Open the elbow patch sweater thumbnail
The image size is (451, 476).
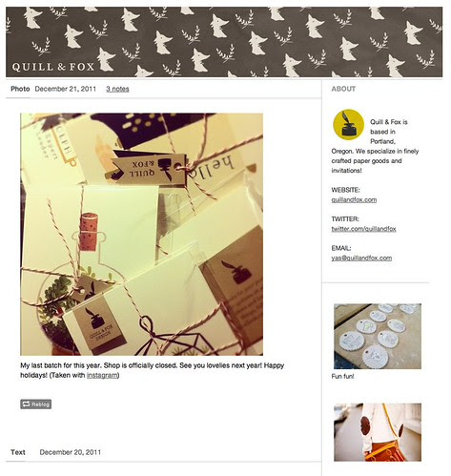click(378, 432)
